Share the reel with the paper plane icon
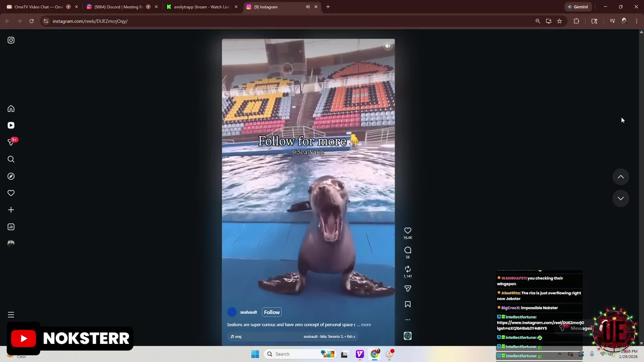 pos(408,289)
